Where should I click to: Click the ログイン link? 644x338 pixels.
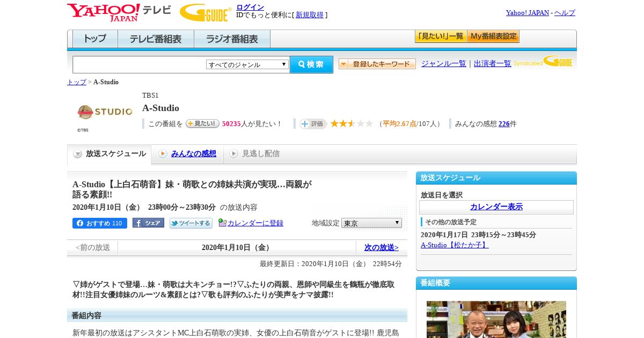pyautogui.click(x=250, y=7)
